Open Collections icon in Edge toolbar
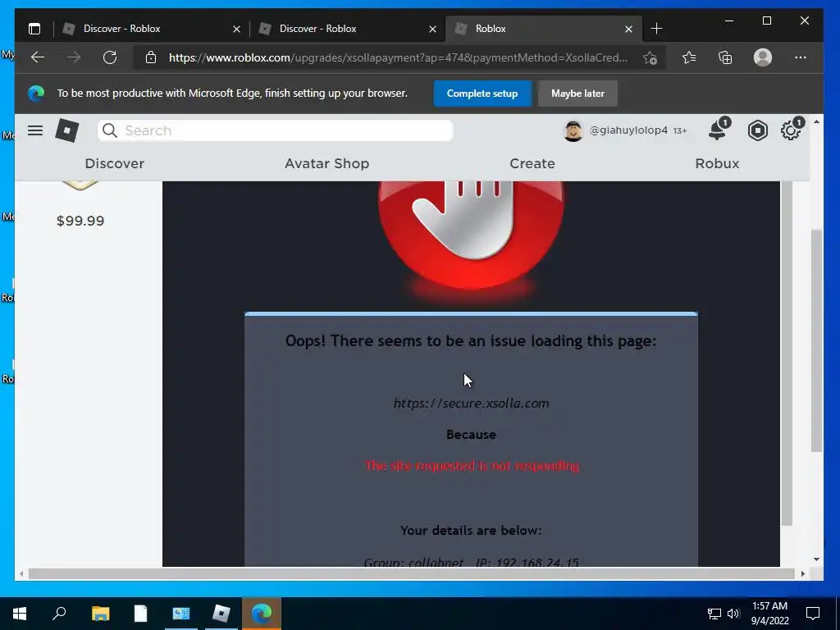This screenshot has height=630, width=840. 725,57
